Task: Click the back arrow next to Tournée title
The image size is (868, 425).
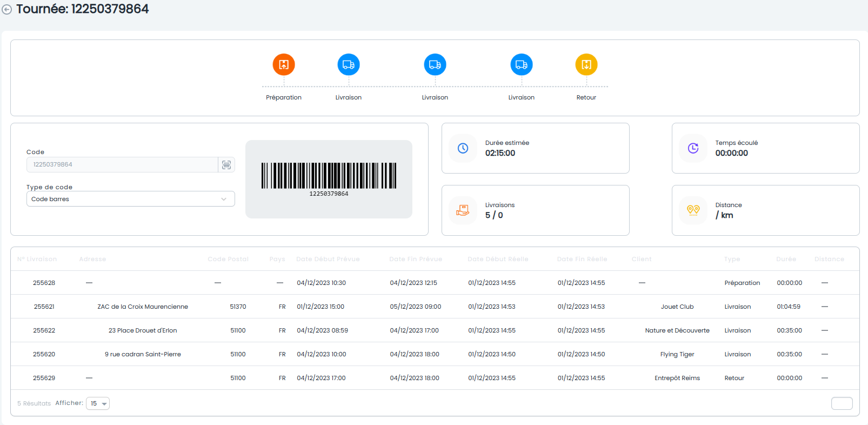Action: click(6, 10)
